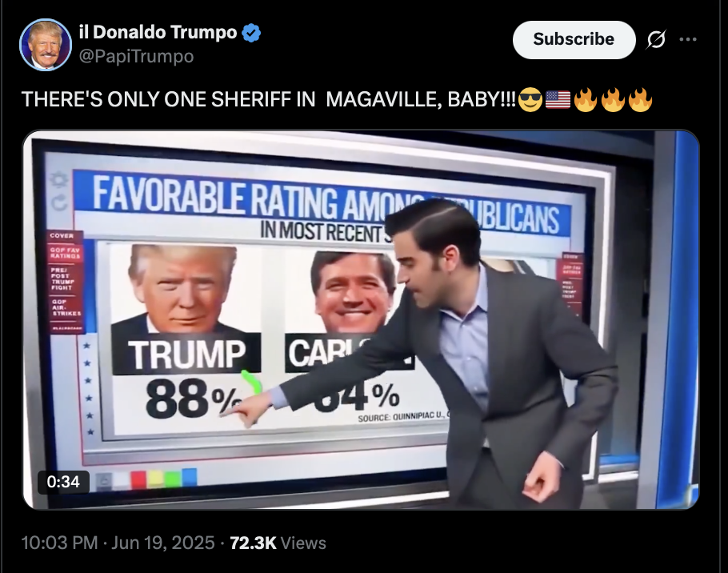
Task: Click the sunglasses face emoji
Action: click(x=530, y=99)
